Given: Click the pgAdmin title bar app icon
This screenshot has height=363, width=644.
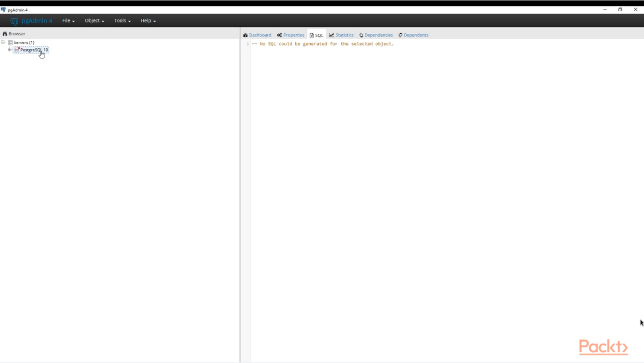Looking at the screenshot, I should pos(3,10).
